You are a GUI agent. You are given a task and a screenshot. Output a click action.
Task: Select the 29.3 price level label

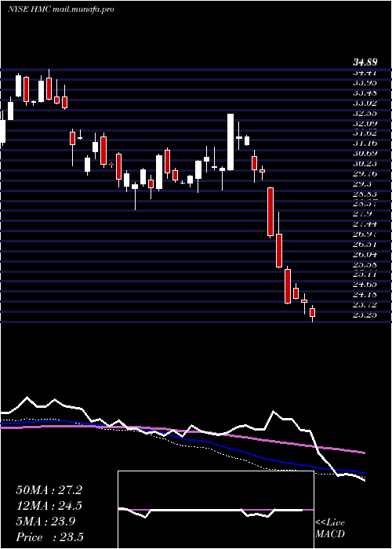[x=362, y=184]
